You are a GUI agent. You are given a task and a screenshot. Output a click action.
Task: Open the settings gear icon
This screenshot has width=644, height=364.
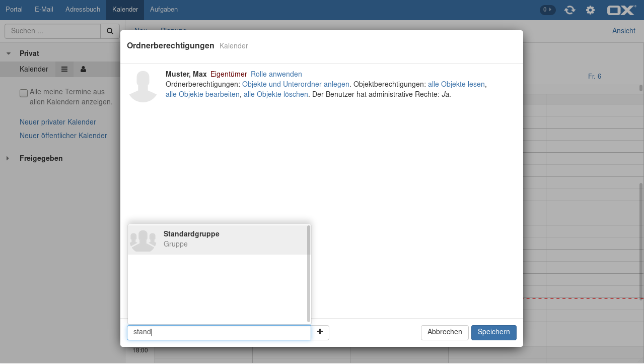[590, 10]
